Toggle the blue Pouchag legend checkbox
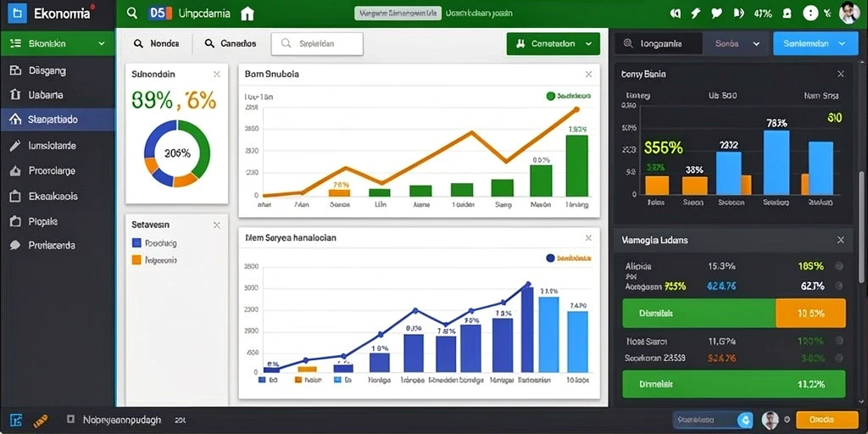The width and height of the screenshot is (868, 434). (x=136, y=242)
